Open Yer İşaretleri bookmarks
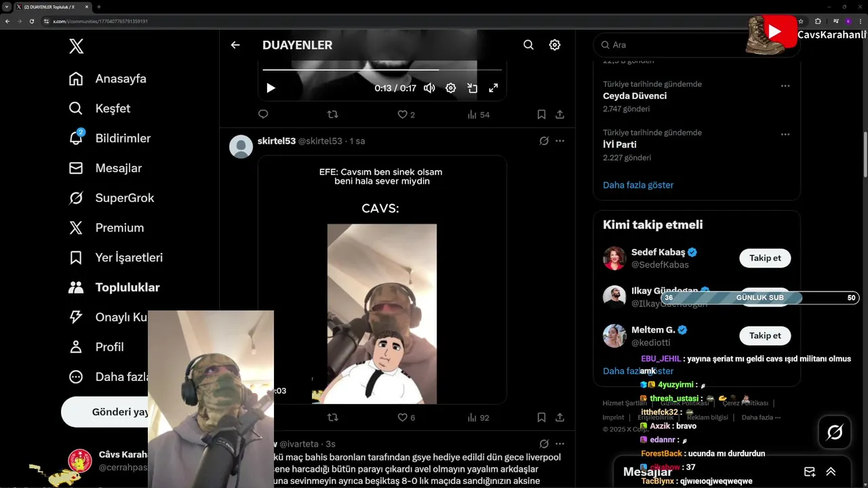 (x=115, y=258)
